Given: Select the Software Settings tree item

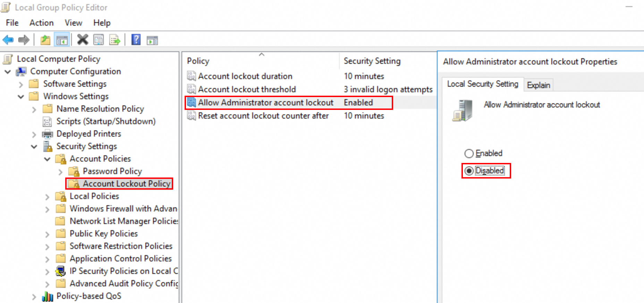Looking at the screenshot, I should click(x=75, y=84).
